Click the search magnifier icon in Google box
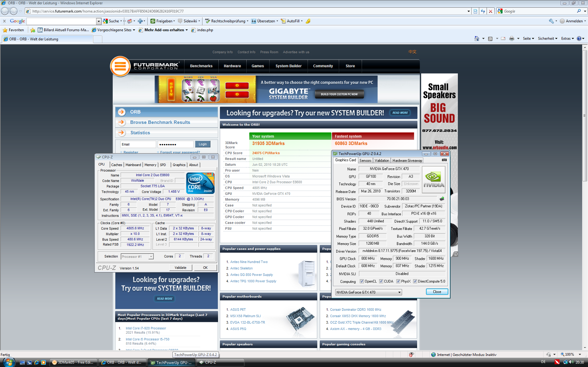Screen dimensions: 588x367 pyautogui.click(x=579, y=11)
